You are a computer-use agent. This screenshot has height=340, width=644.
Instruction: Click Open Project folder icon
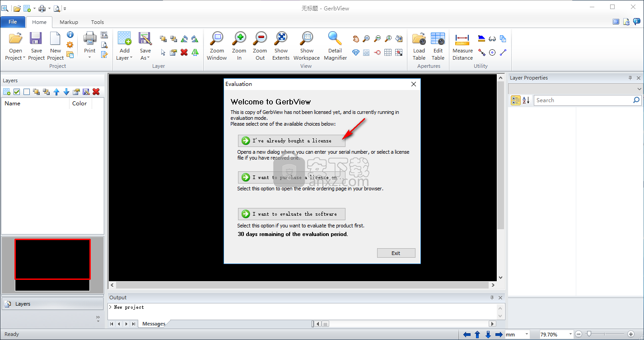[15, 38]
